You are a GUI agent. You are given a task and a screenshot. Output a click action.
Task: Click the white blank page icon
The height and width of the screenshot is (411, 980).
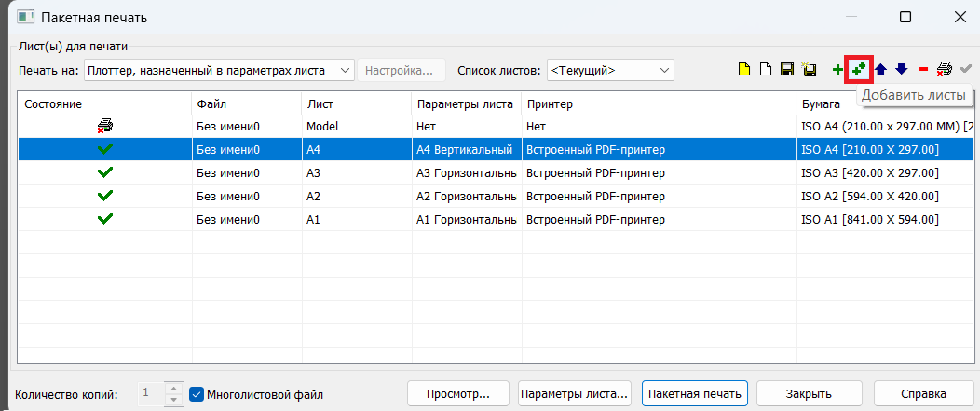(x=766, y=70)
